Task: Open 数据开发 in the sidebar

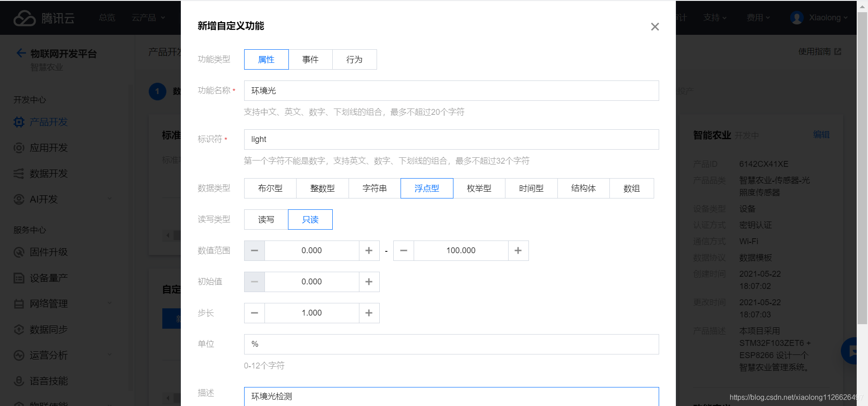Action: tap(48, 174)
